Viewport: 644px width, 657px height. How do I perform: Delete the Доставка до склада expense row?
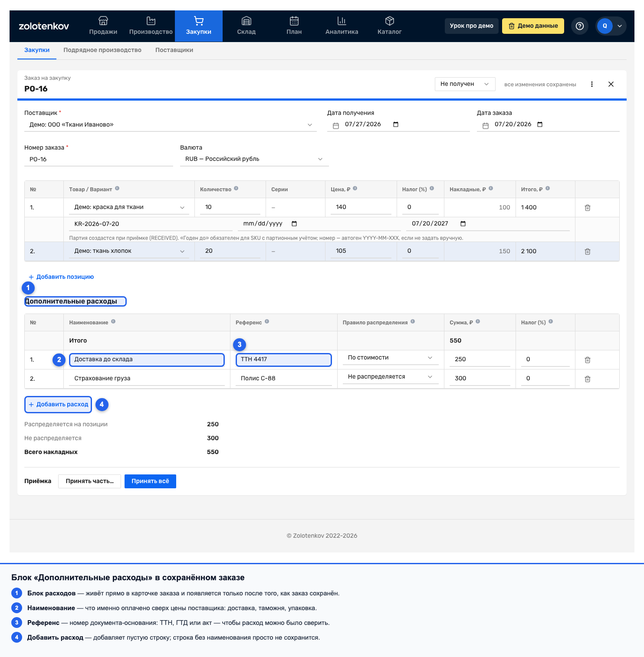click(x=588, y=360)
